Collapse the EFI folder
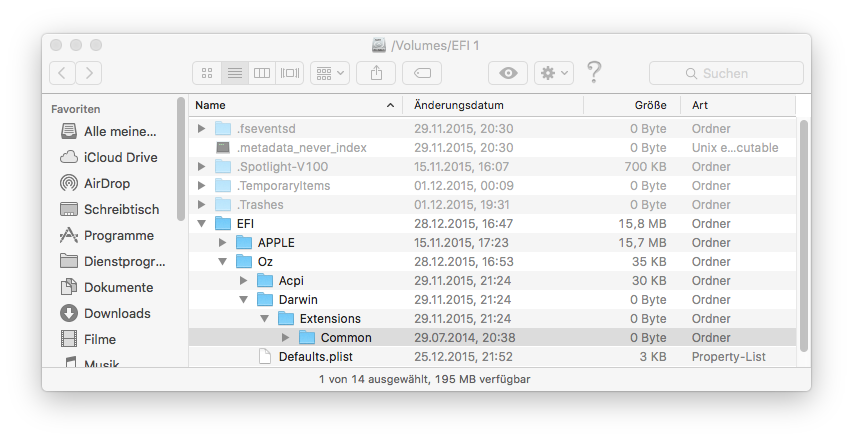The width and height of the screenshot is (853, 441). click(202, 224)
